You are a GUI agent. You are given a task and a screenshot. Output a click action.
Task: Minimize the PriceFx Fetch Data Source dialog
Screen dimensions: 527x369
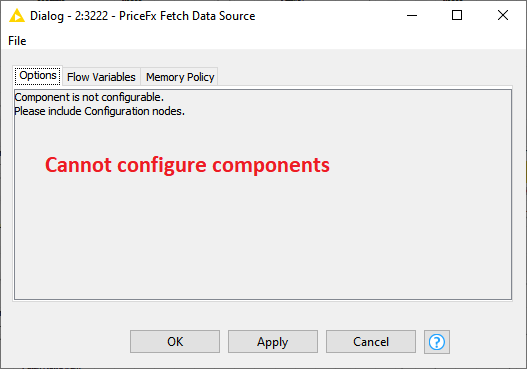click(412, 15)
